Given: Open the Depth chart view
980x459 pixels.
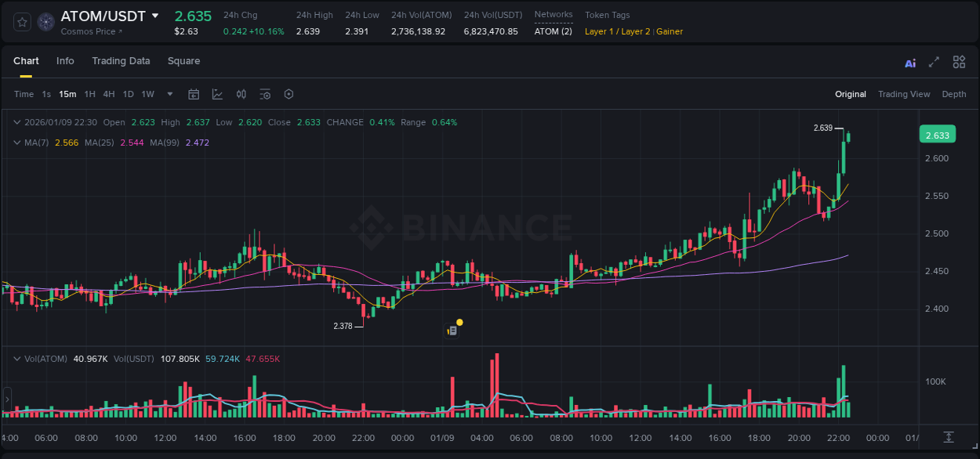Looking at the screenshot, I should 954,94.
